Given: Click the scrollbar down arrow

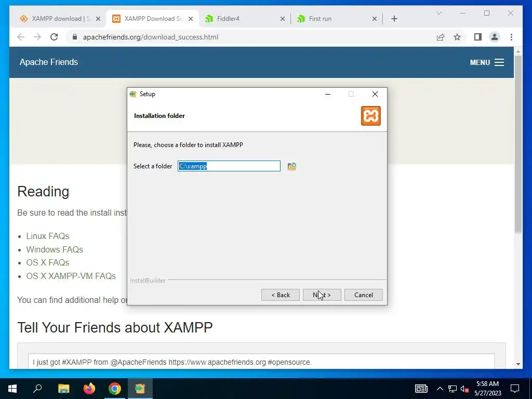Looking at the screenshot, I should (518, 364).
